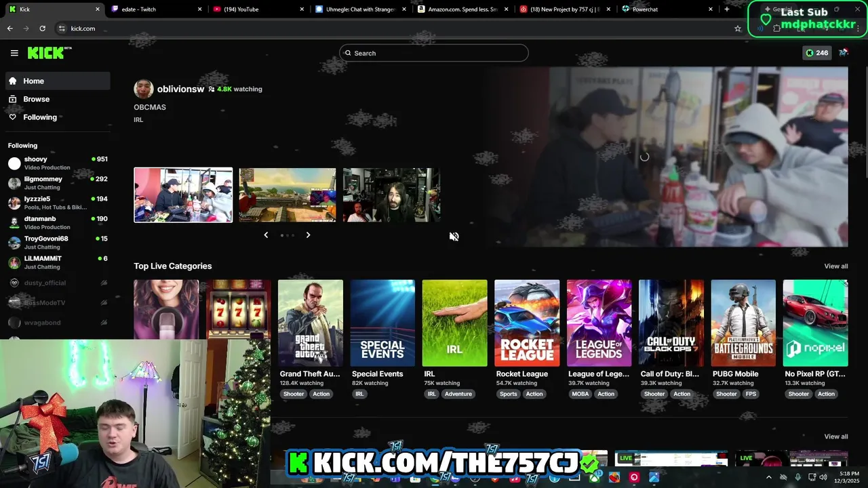Viewport: 868px width, 488px height.
Task: Open the Special Events category
Action: (382, 323)
